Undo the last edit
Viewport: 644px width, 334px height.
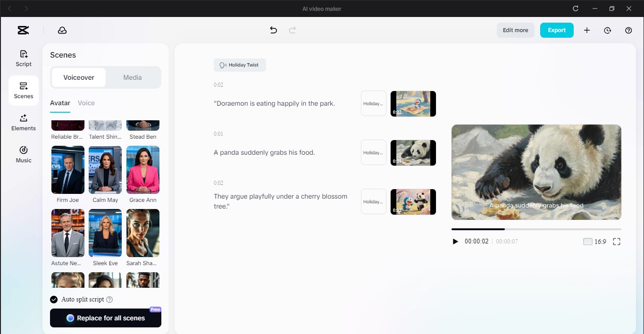pyautogui.click(x=273, y=30)
